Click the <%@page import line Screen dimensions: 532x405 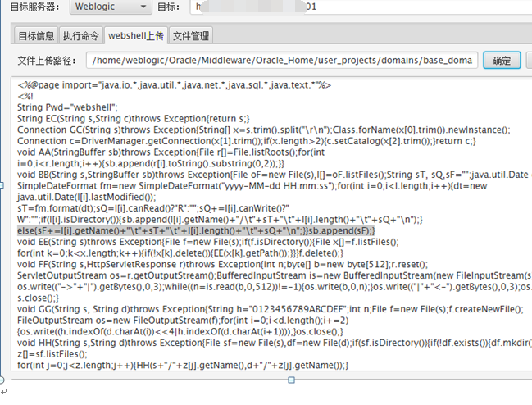tap(175, 85)
